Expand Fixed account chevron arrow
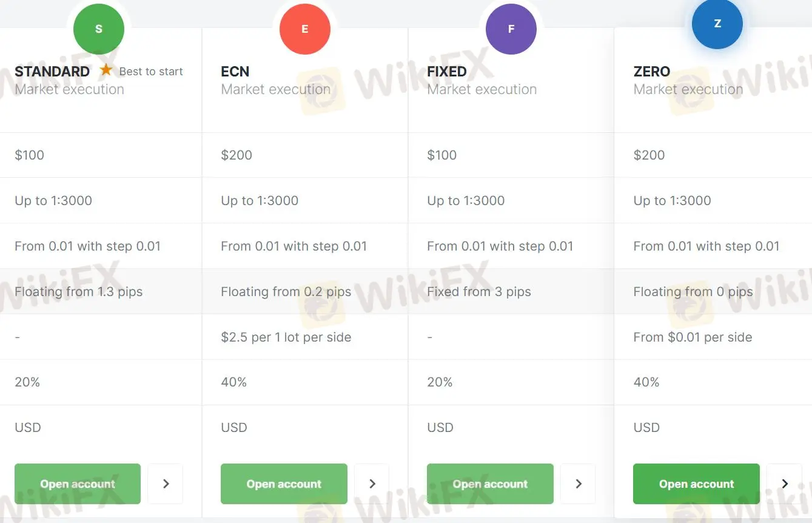Viewport: 812px width, 523px height. [578, 484]
